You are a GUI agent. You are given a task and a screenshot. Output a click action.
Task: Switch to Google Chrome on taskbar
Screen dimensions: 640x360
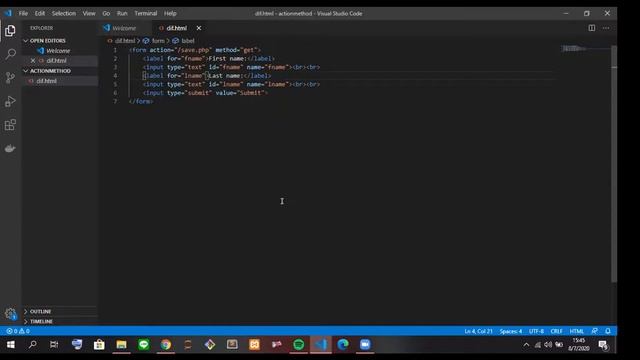pos(165,345)
